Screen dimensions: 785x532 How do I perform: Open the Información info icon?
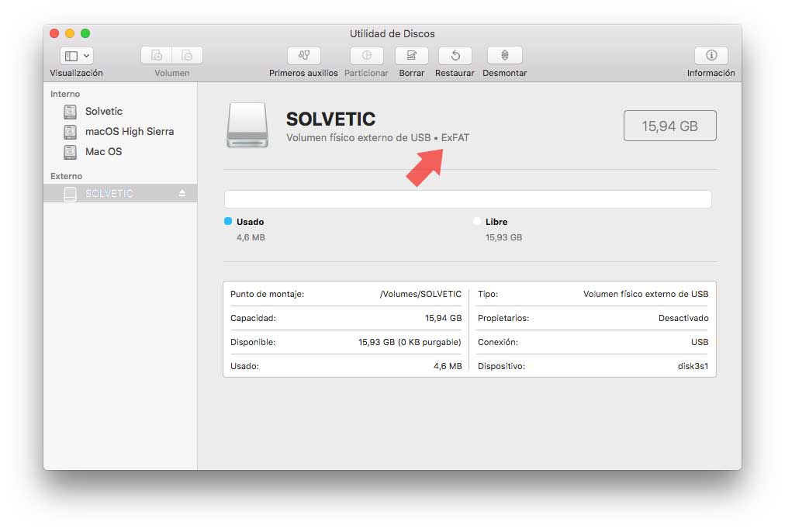[x=711, y=55]
